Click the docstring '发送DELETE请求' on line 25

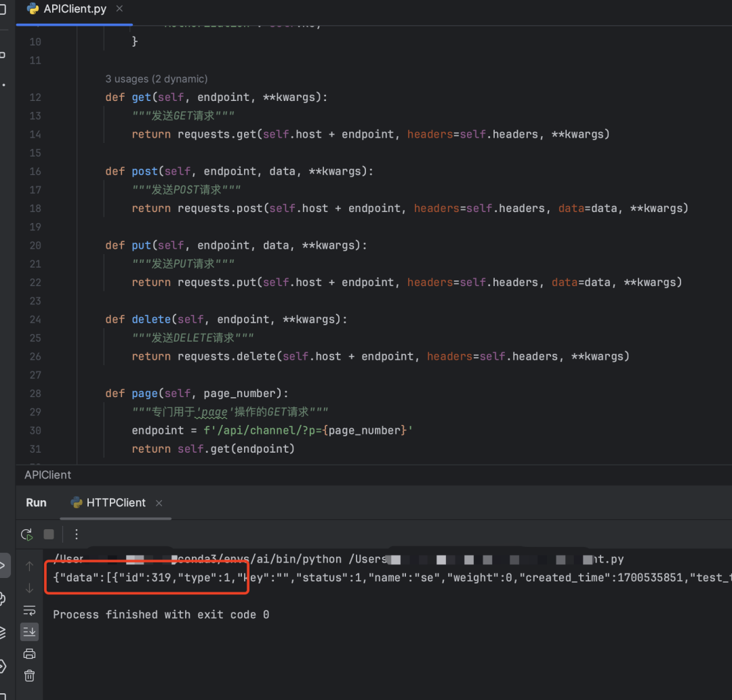point(192,338)
